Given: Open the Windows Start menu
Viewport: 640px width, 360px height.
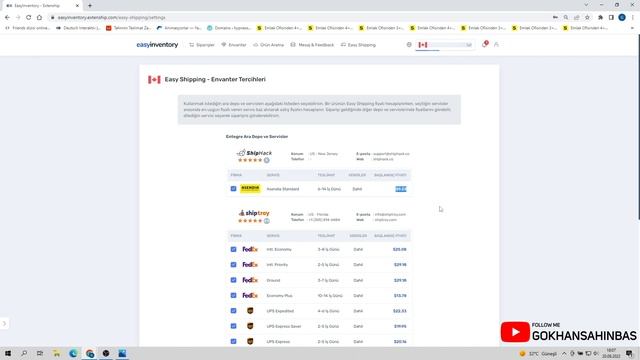Looking at the screenshot, I should tap(8, 353).
